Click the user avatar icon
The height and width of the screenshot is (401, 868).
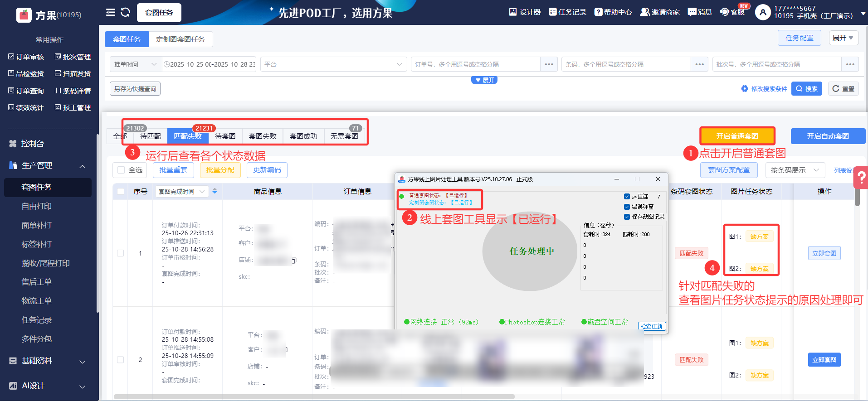point(763,12)
